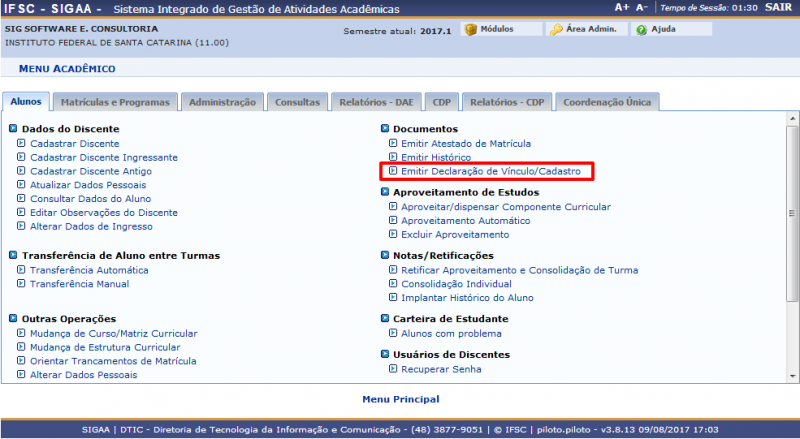Image resolution: width=800 pixels, height=439 pixels.
Task: Open Transferência Automática link
Action: [89, 270]
